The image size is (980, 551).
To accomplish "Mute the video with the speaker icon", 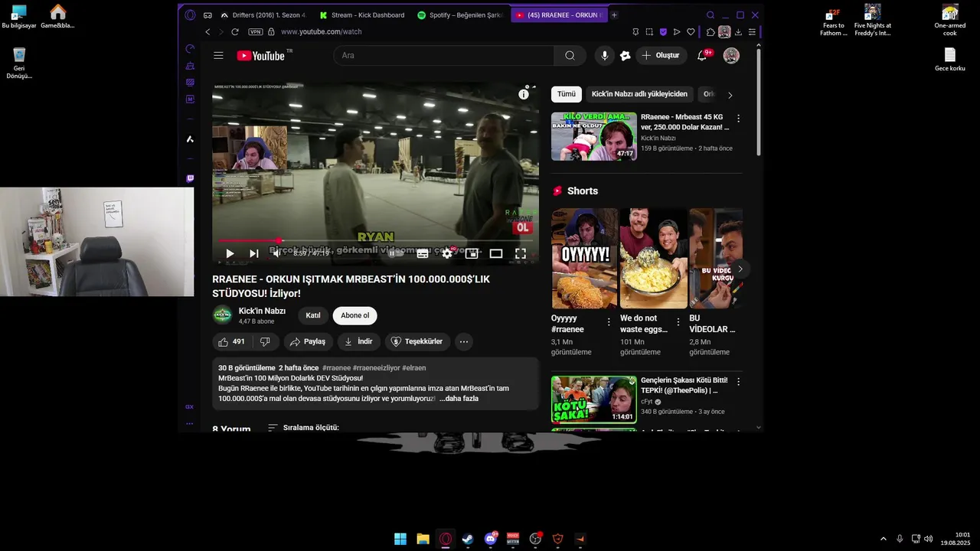I will click(x=277, y=253).
